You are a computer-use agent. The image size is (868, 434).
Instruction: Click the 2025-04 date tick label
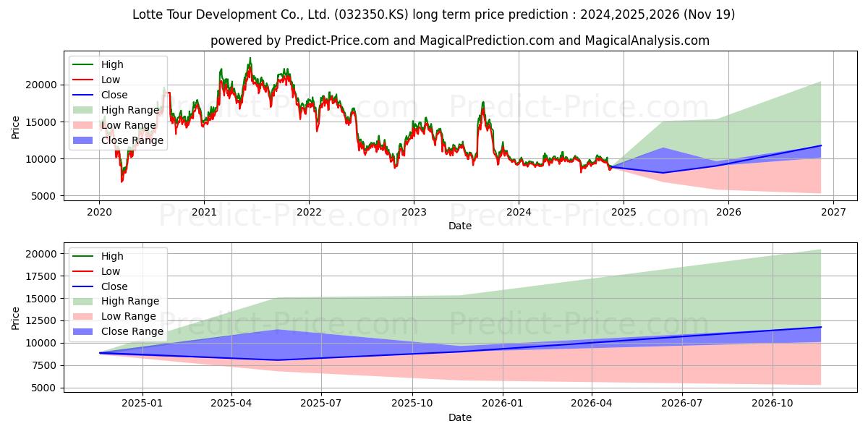231,404
